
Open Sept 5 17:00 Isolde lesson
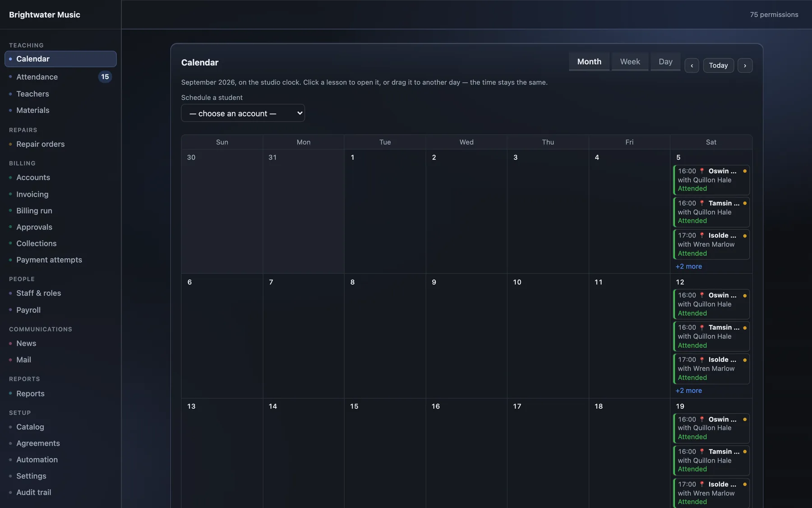click(711, 244)
